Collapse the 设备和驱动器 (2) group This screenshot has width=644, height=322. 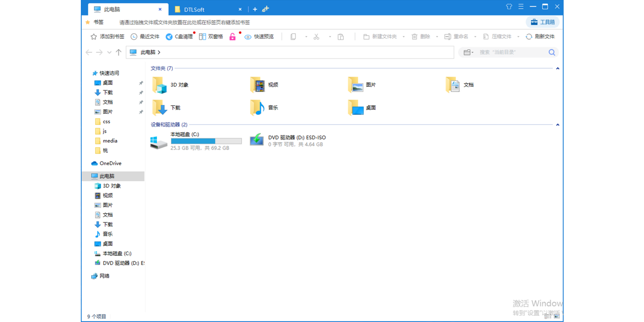click(x=558, y=125)
